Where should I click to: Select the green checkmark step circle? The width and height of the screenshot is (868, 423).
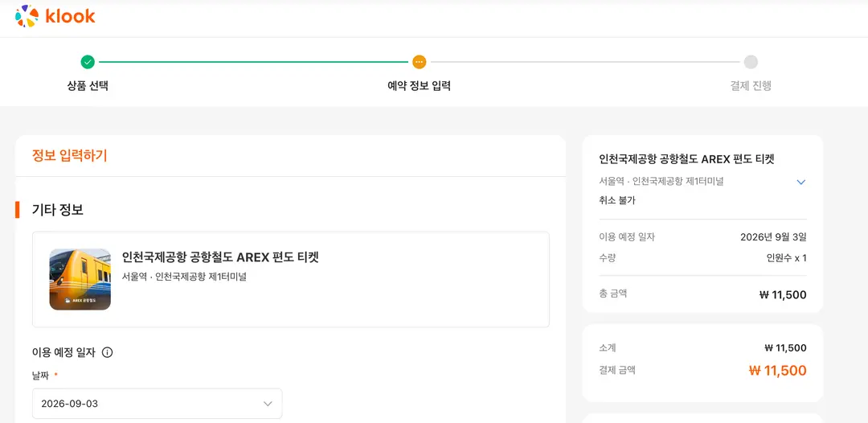coord(88,62)
